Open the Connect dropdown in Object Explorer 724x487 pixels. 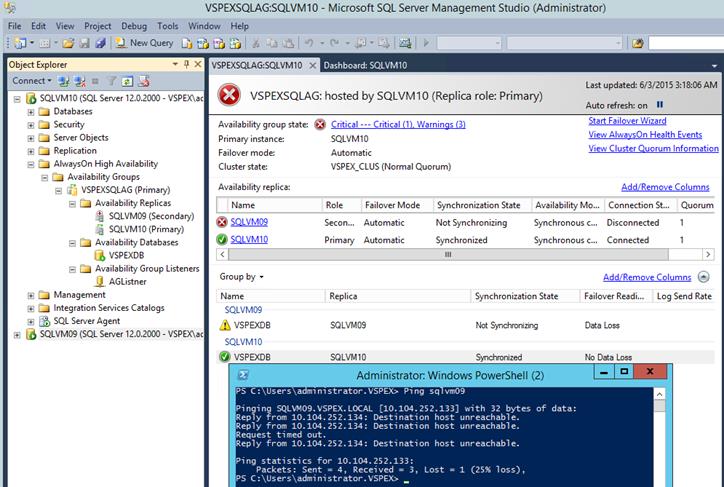pyautogui.click(x=32, y=81)
